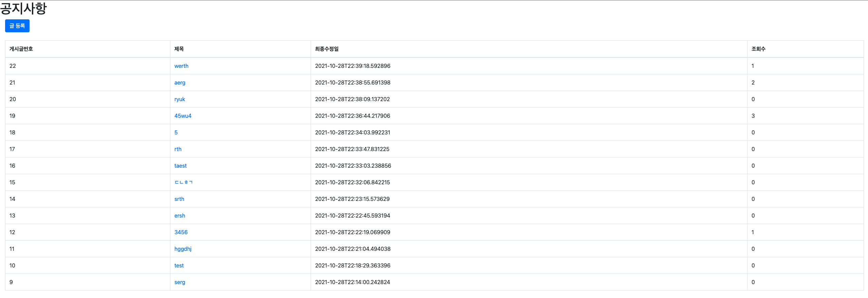
Task: Open the aerg post link
Action: pos(180,82)
